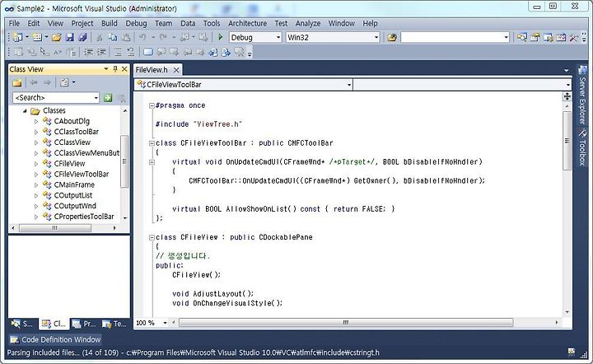Start debugging with the green play icon
The width and height of the screenshot is (593, 364).
[x=221, y=37]
